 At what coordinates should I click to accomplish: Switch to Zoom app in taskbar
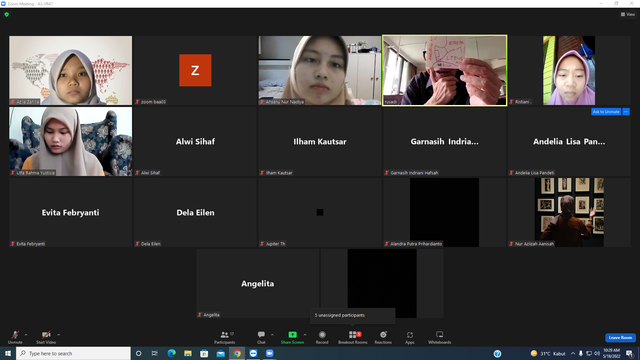[x=270, y=353]
